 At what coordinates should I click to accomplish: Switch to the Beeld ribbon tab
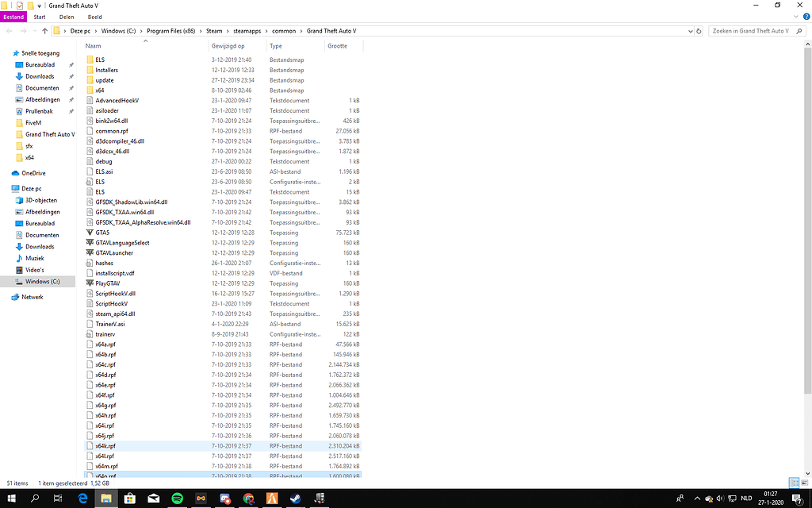pyautogui.click(x=95, y=17)
